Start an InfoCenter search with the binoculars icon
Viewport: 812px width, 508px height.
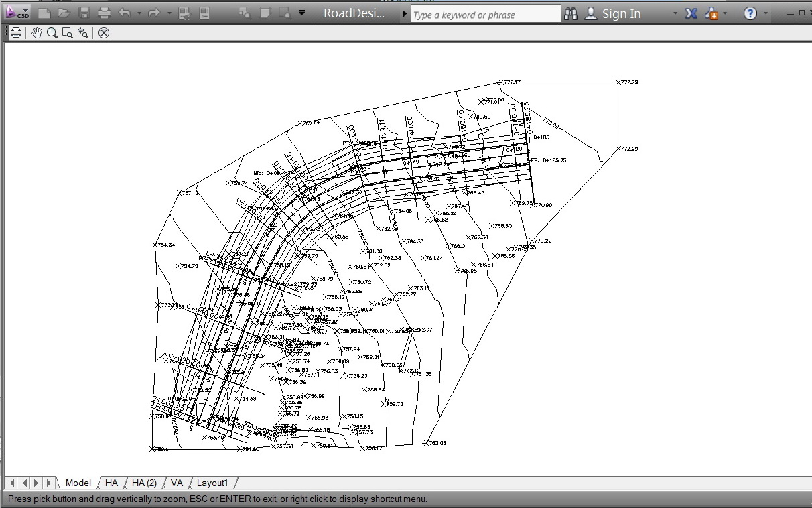pyautogui.click(x=570, y=13)
